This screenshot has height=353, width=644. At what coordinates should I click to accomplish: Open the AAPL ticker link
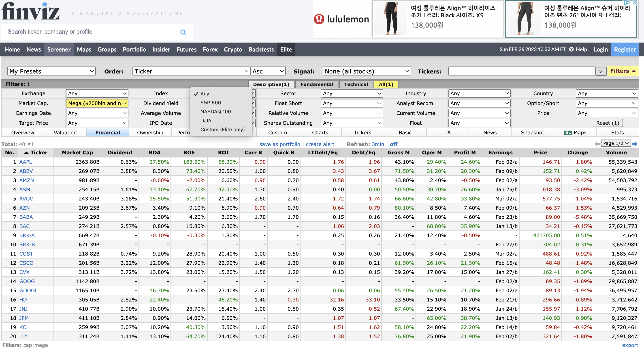(26, 162)
